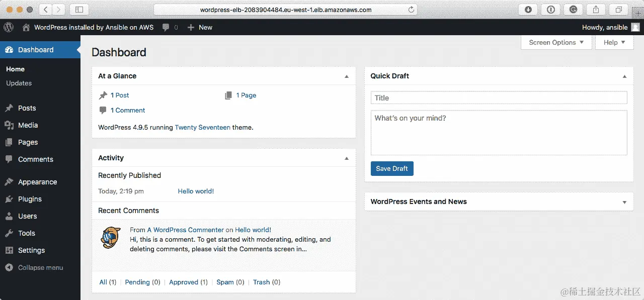Open the Updates submenu item
644x300 pixels.
click(19, 83)
